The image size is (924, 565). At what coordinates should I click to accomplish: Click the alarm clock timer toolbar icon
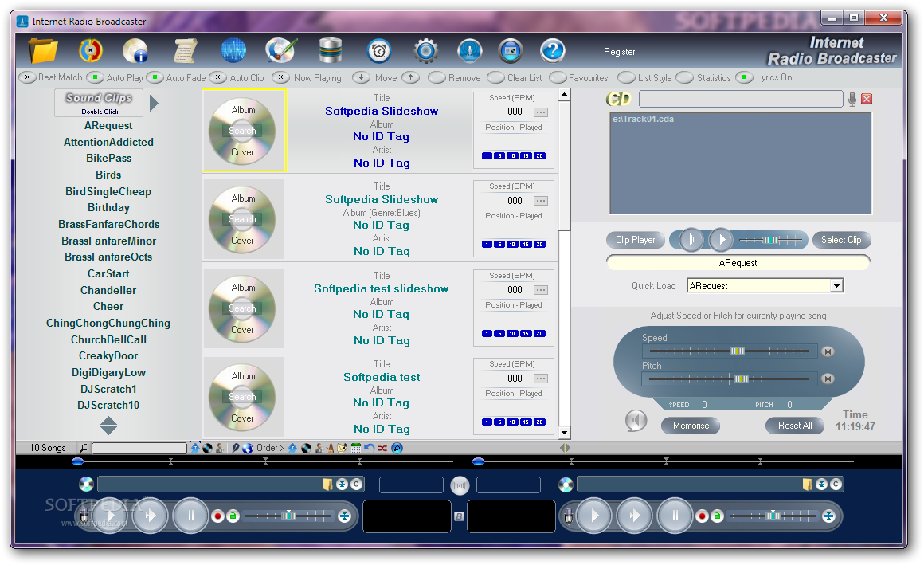(x=379, y=51)
